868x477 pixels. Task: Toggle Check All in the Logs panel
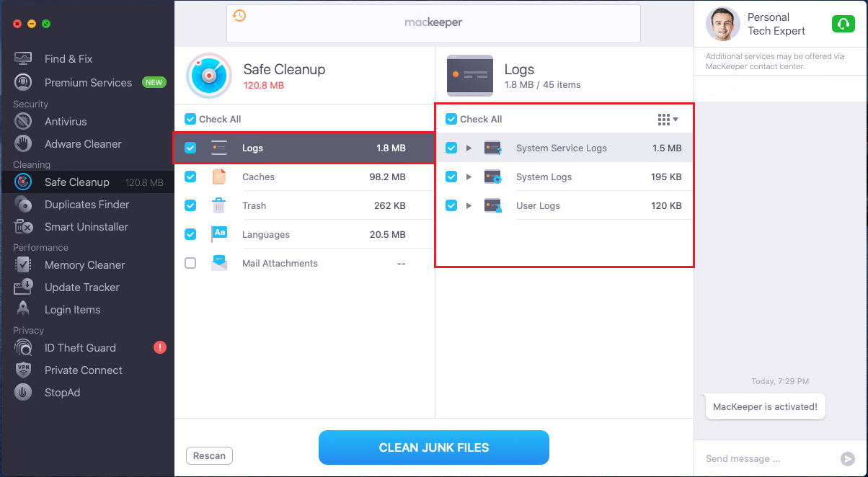[x=451, y=119]
